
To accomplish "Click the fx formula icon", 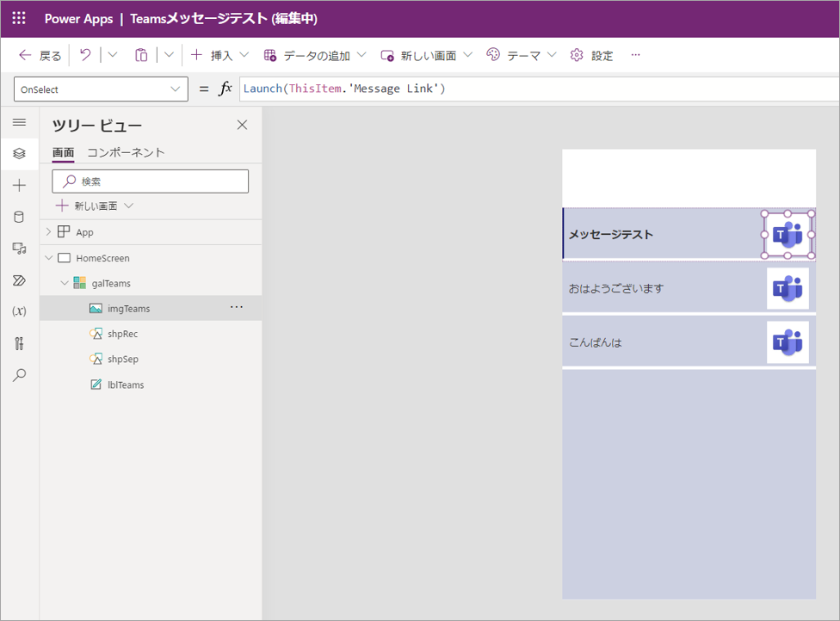I will click(x=225, y=89).
